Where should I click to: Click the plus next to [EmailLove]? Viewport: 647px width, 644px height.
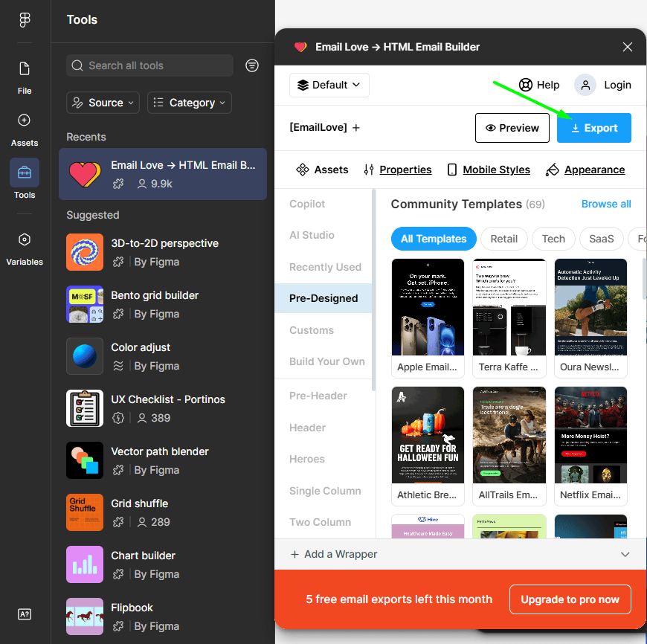356,128
